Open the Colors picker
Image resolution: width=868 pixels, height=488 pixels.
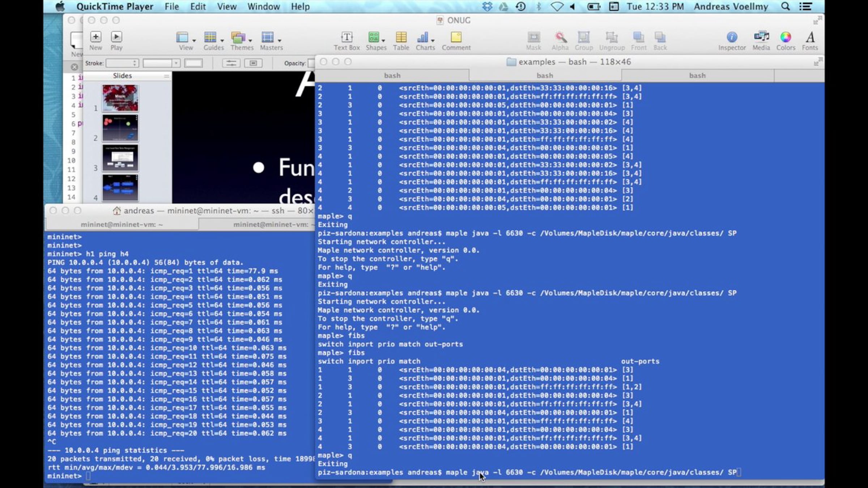pyautogui.click(x=786, y=37)
